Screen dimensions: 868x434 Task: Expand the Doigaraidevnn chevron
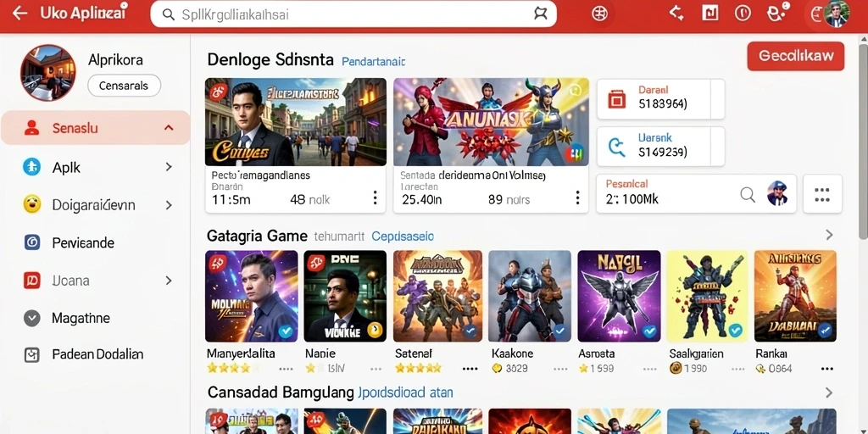(169, 205)
